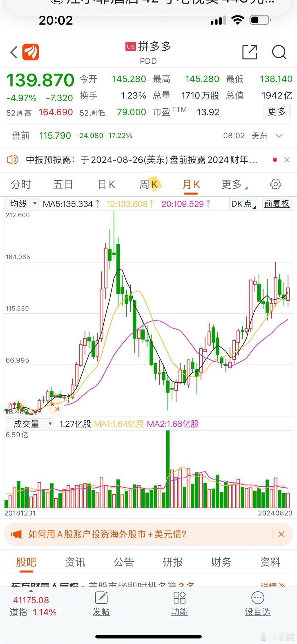Tap the tallest green volume bar
Image resolution: width=297 pixels, height=644 pixels.
(x=168, y=469)
